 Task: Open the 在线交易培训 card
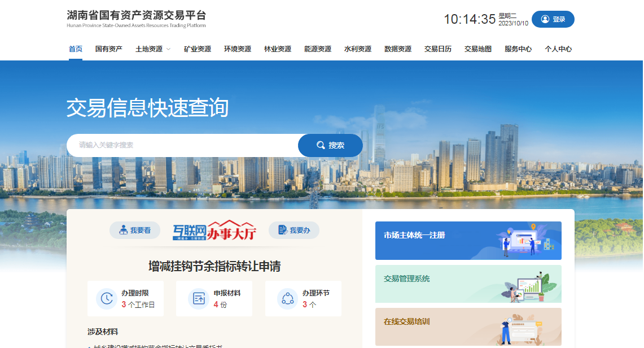click(468, 327)
